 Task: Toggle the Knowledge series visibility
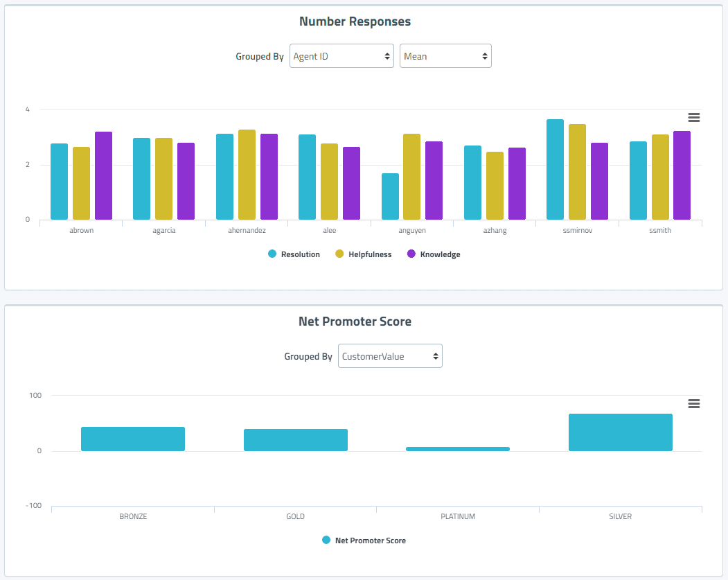click(440, 254)
